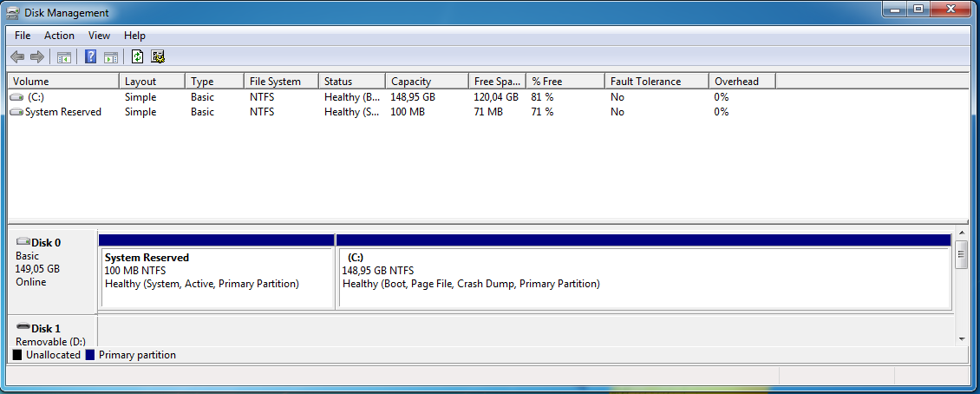
Task: Click the Disk Management title bar icon
Action: coord(12,12)
